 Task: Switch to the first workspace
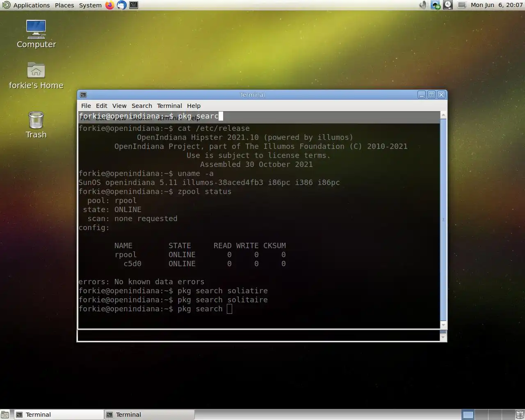[468, 415]
